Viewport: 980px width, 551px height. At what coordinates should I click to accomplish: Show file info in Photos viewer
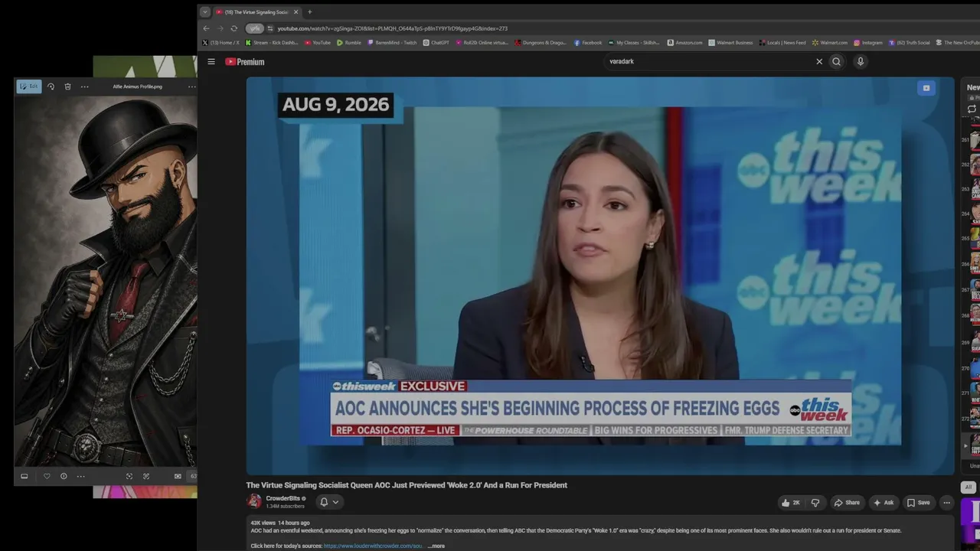(64, 476)
